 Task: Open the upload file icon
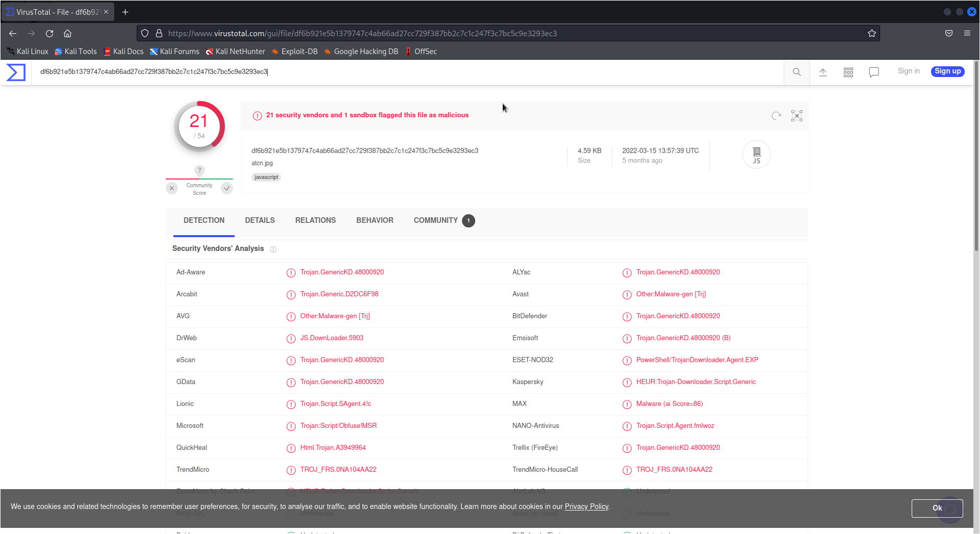[x=823, y=72]
